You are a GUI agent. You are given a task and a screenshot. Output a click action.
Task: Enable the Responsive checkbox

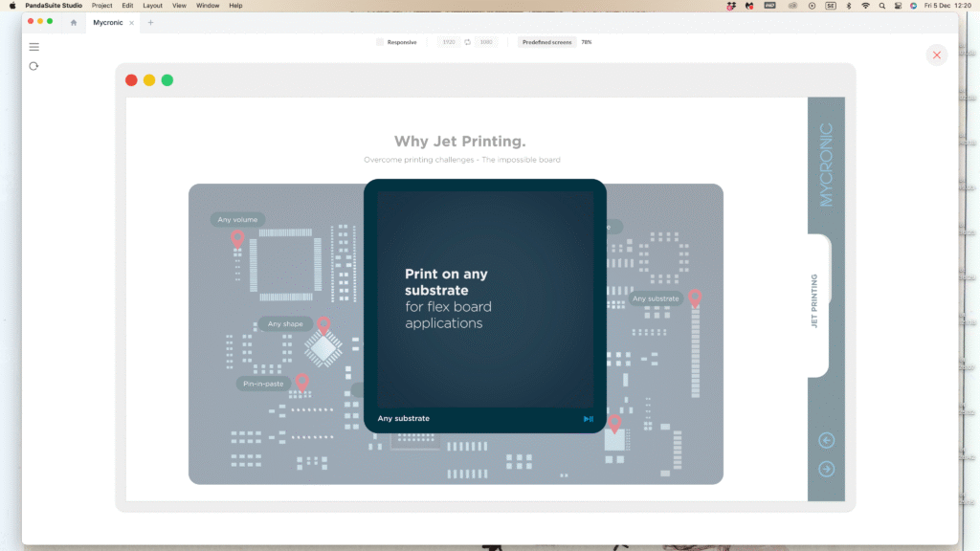pos(380,42)
